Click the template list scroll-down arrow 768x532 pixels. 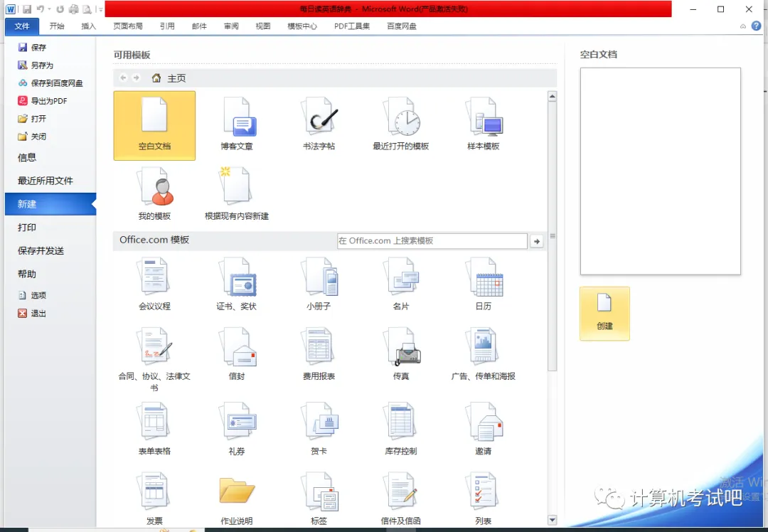(553, 520)
